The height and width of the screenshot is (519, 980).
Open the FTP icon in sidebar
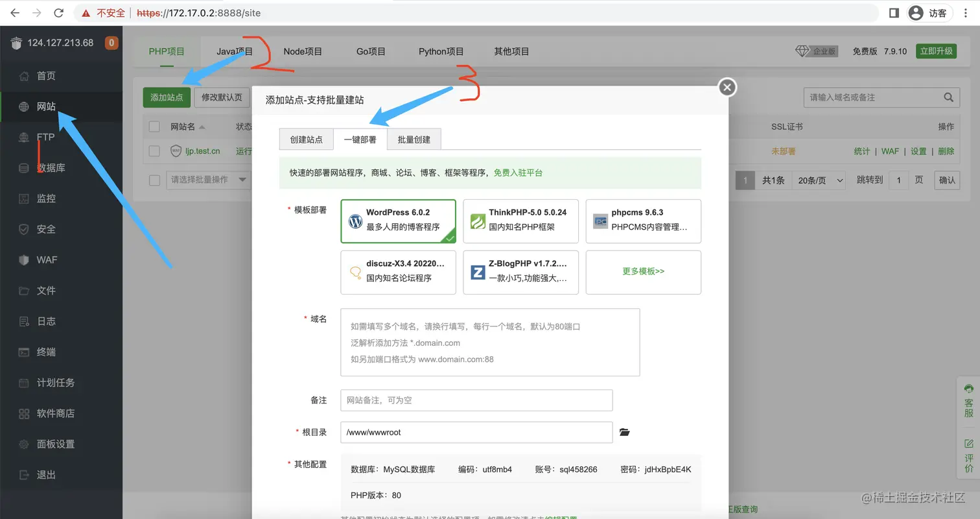(x=24, y=138)
